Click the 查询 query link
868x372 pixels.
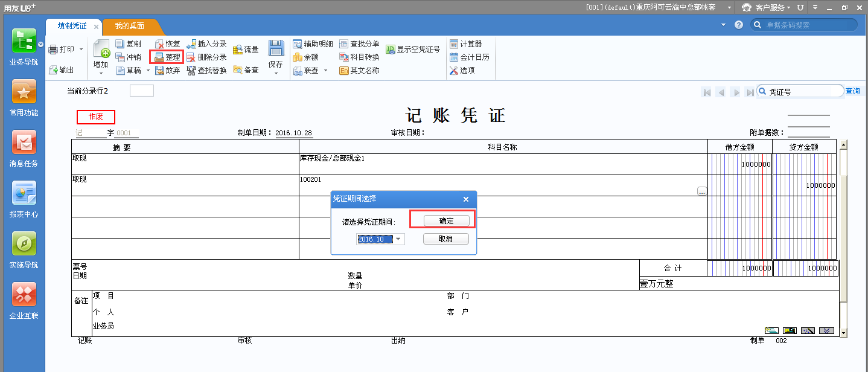point(853,91)
